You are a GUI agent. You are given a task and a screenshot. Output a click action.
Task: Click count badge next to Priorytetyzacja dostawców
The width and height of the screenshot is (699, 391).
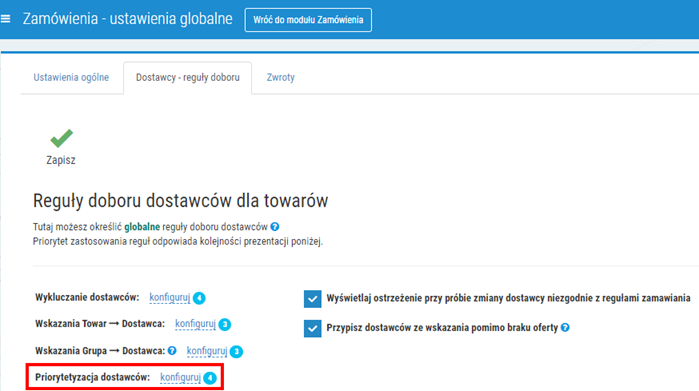210,378
